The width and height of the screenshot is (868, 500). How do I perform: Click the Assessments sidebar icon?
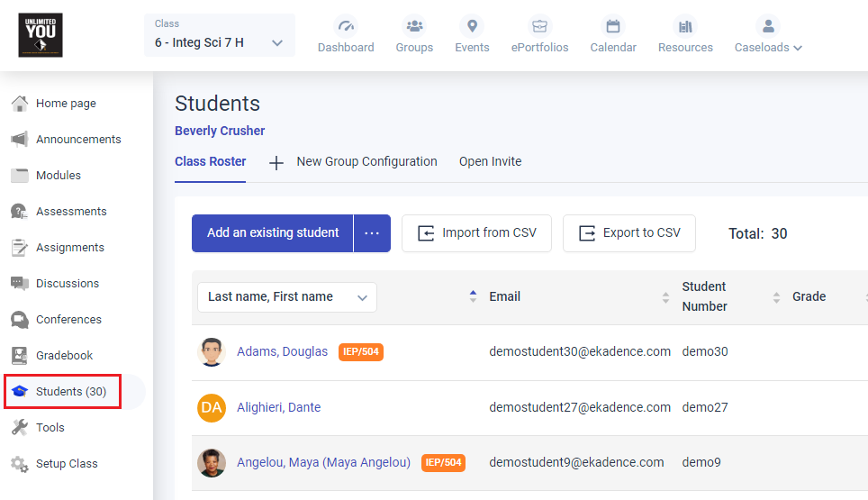(x=20, y=212)
